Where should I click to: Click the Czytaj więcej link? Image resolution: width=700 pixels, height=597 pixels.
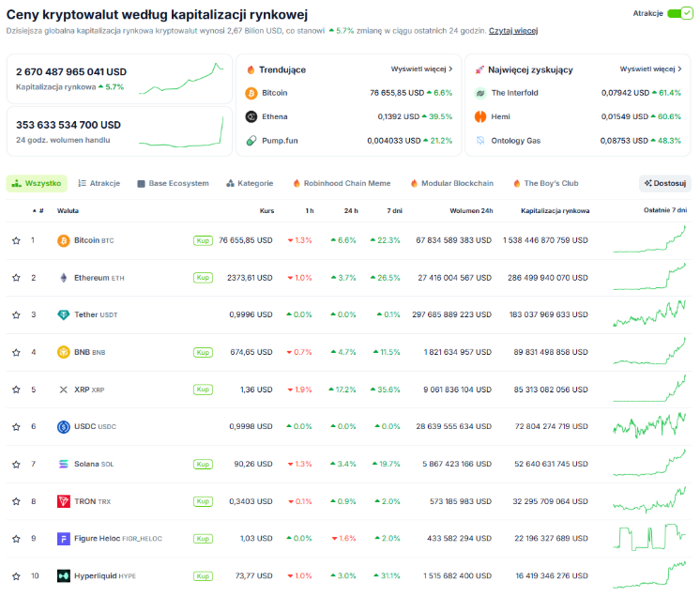pos(513,31)
